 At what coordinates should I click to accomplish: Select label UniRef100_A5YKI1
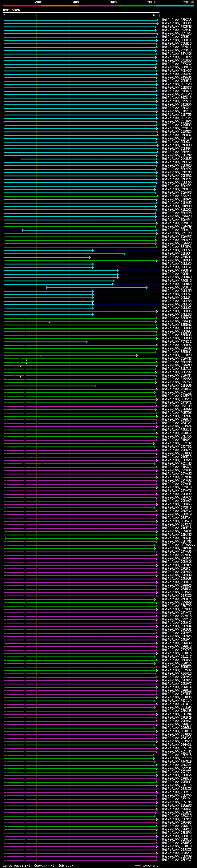[x=176, y=47]
